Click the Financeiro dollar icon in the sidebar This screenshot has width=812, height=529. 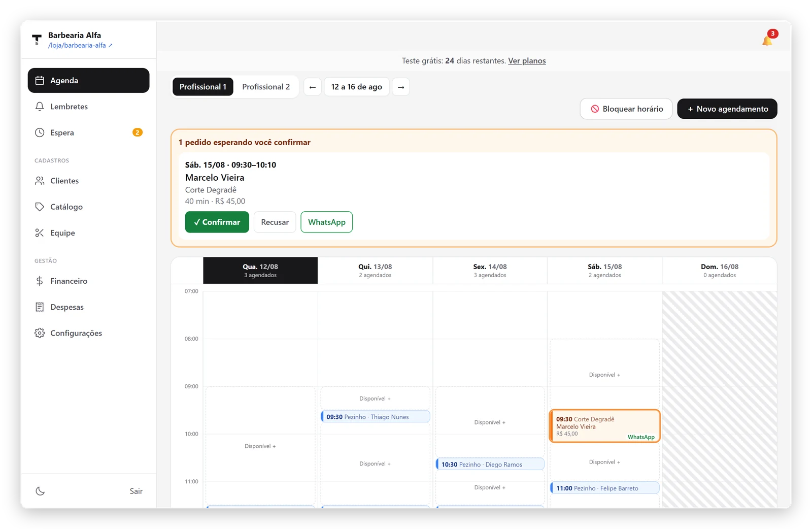click(x=40, y=281)
